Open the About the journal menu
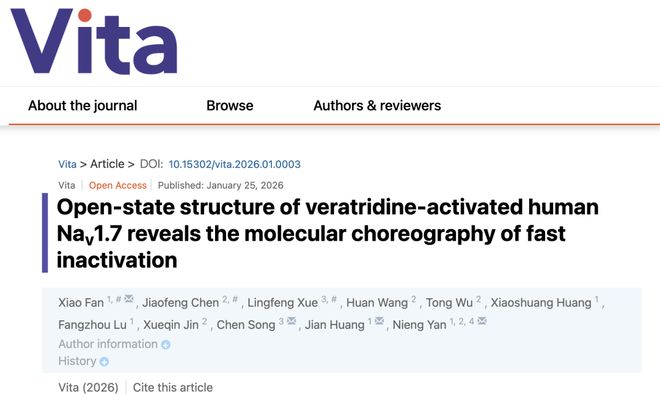The height and width of the screenshot is (403, 660). (x=82, y=105)
